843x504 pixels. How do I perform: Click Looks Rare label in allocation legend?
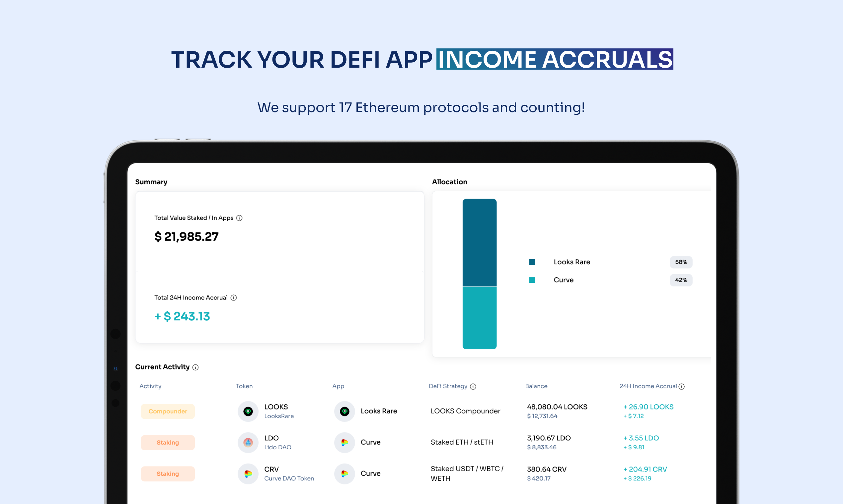(572, 262)
